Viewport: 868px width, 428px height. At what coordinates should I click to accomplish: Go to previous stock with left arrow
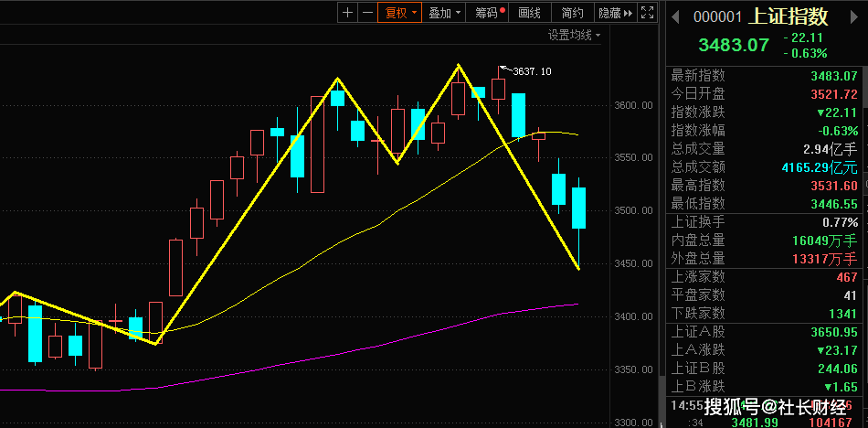[x=675, y=17]
